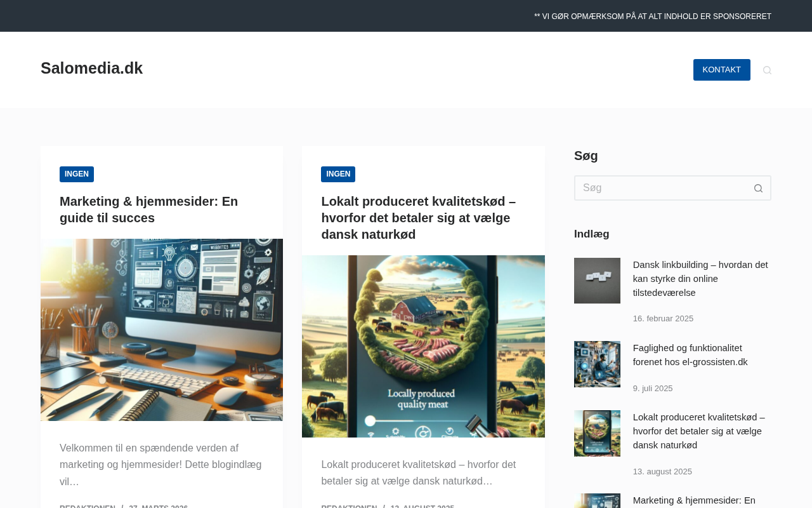Click date '13. august 2025'
This screenshot has width=812, height=508.
662,472
